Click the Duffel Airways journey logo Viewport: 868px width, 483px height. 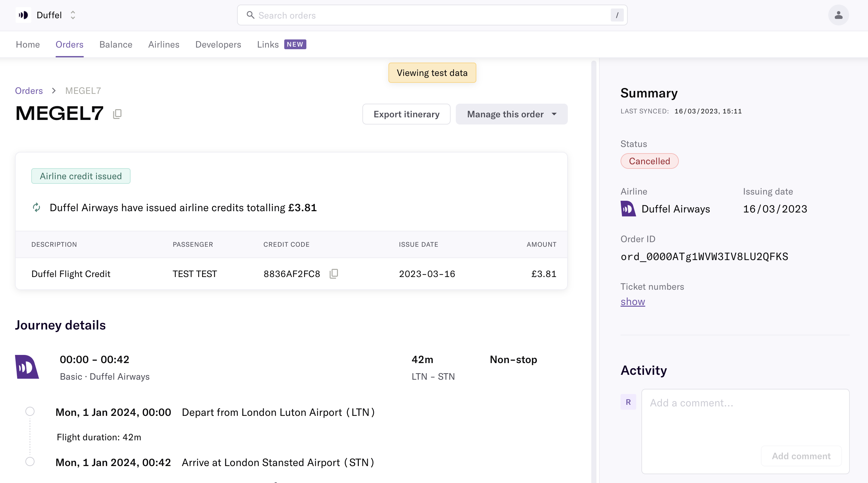point(27,367)
